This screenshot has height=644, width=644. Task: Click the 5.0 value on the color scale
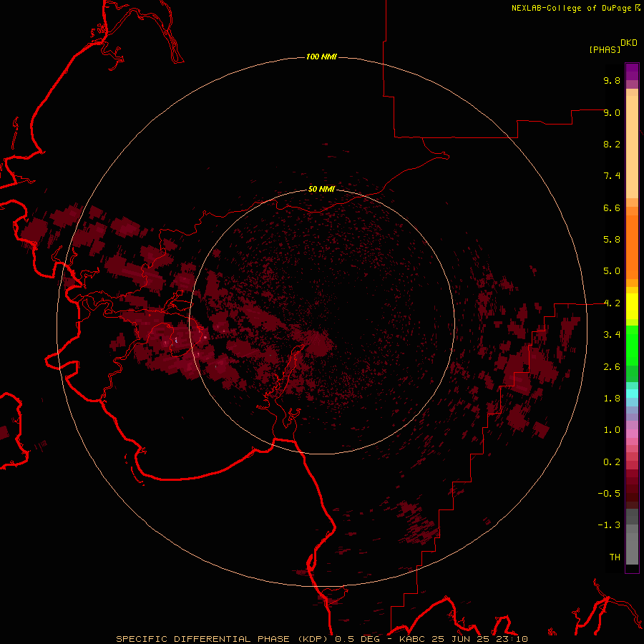pos(612,271)
